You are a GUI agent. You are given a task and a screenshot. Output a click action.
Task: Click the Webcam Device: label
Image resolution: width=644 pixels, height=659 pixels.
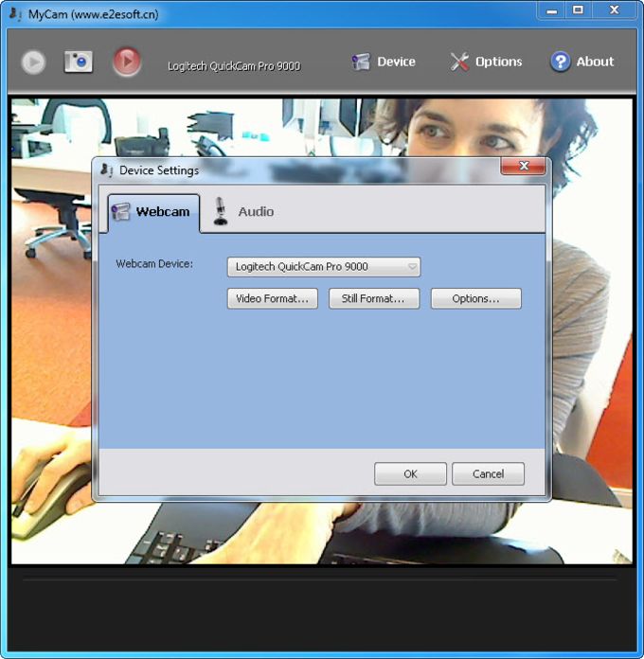click(154, 264)
